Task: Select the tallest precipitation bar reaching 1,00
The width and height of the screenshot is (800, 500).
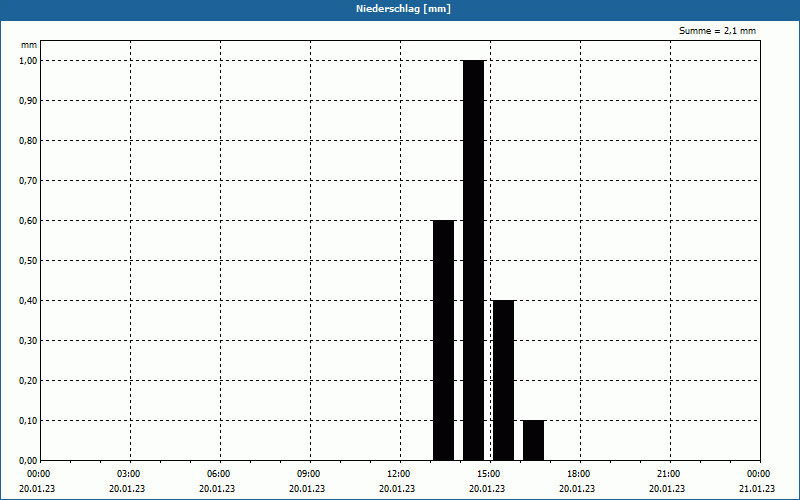Action: coord(473,260)
